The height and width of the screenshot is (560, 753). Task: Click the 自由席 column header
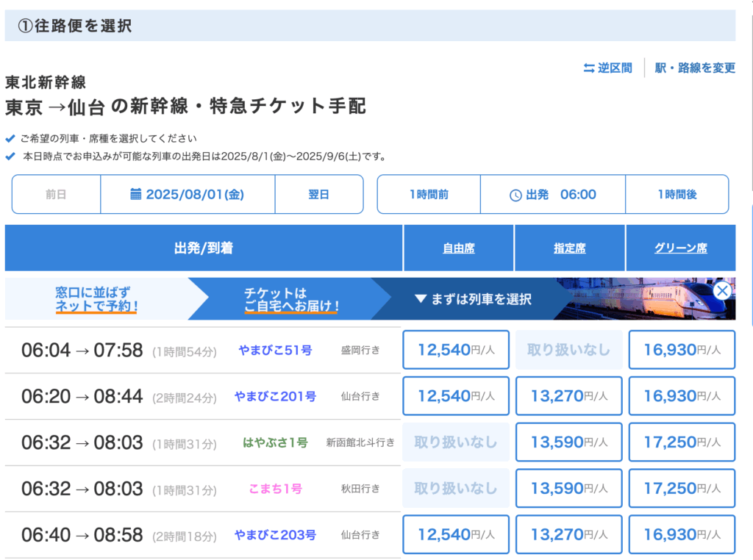(458, 248)
